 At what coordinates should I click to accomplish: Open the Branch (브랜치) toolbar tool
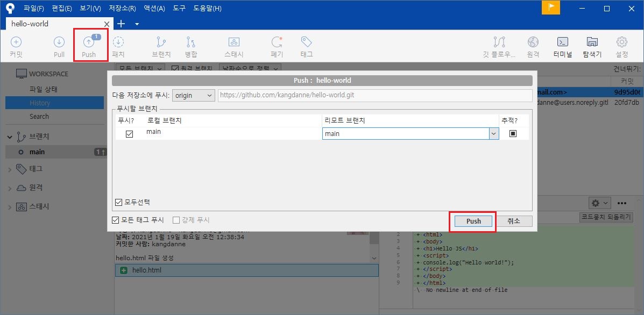(161, 46)
